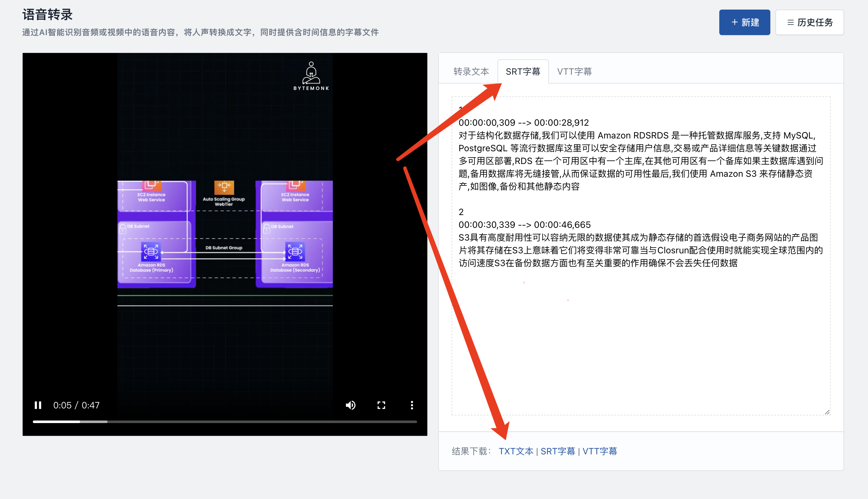Download the TXT文本 result
Image resolution: width=868 pixels, height=499 pixels.
tap(516, 451)
